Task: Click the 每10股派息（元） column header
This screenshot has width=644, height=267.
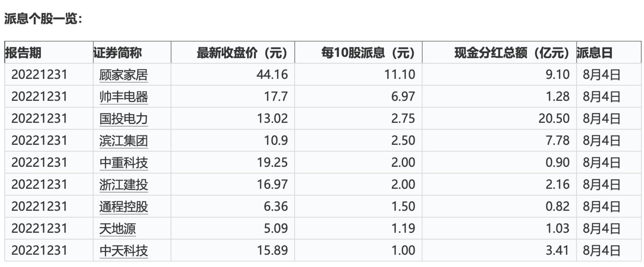Action: (x=368, y=53)
